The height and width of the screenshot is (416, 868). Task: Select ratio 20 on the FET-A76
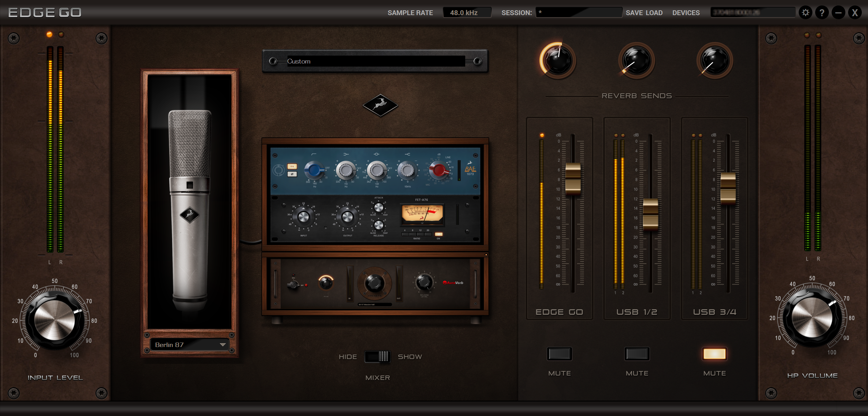pyautogui.click(x=428, y=234)
